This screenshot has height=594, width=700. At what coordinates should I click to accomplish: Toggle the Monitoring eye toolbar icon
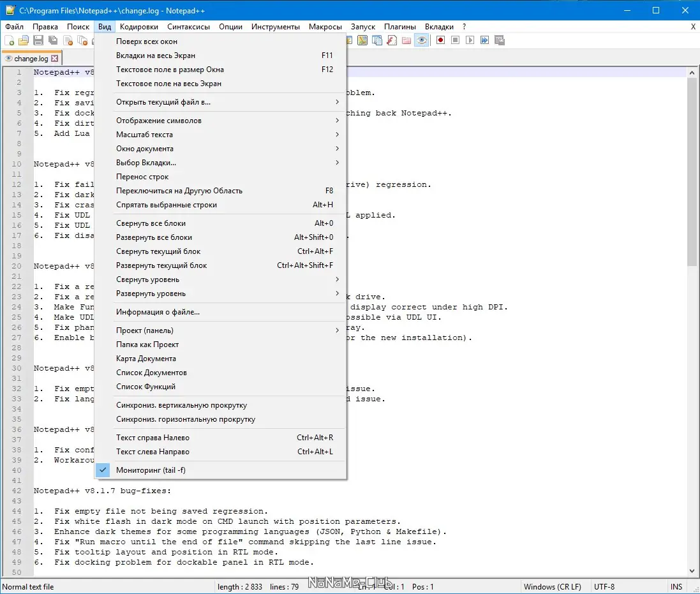tap(421, 41)
